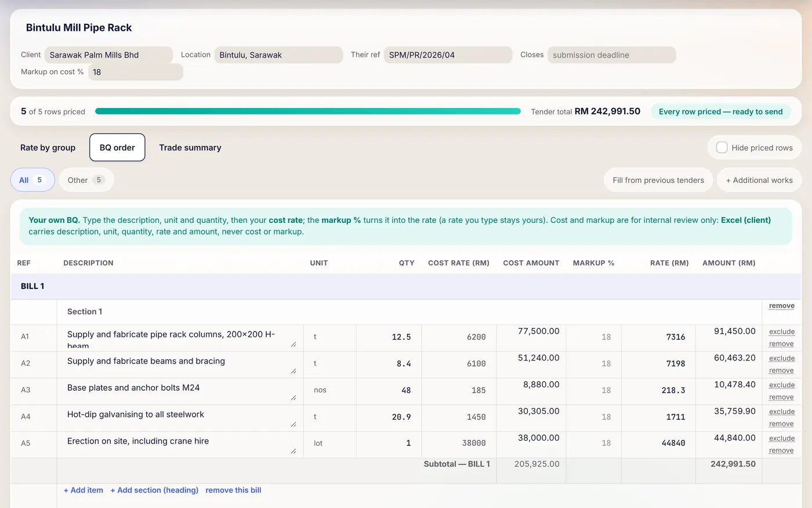The width and height of the screenshot is (812, 508).
Task: Exclude row A3 base plates
Action: [x=782, y=385]
